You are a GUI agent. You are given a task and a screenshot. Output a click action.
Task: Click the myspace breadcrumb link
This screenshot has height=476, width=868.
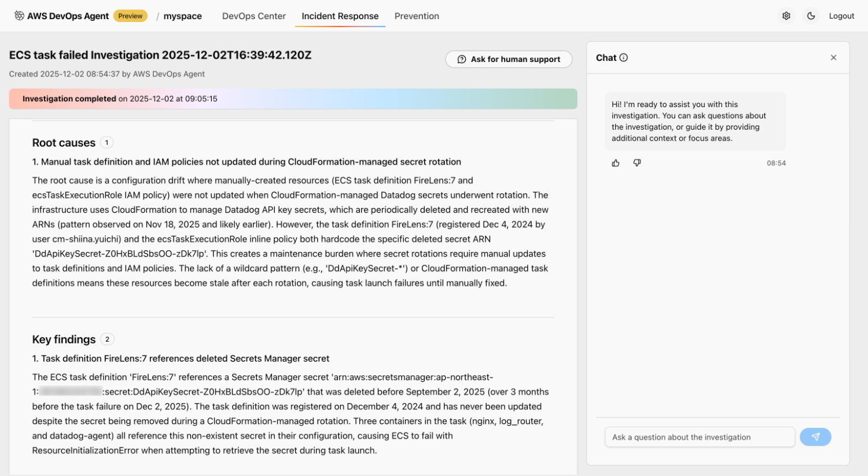click(x=183, y=16)
